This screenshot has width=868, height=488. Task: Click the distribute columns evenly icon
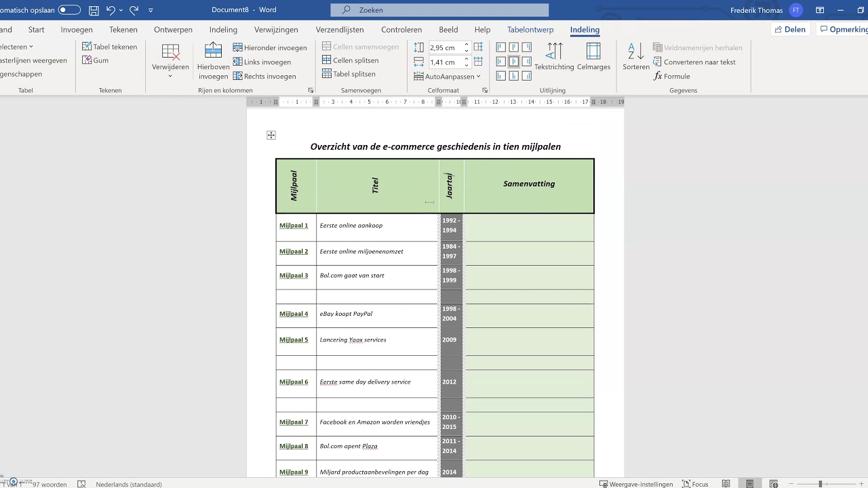[478, 62]
